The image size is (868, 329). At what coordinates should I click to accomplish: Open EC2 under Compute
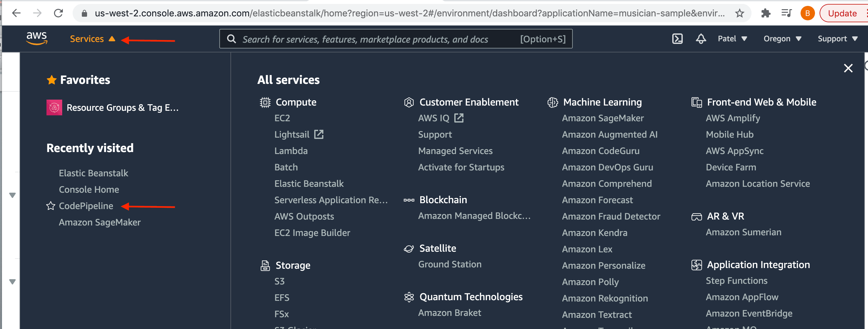click(282, 118)
